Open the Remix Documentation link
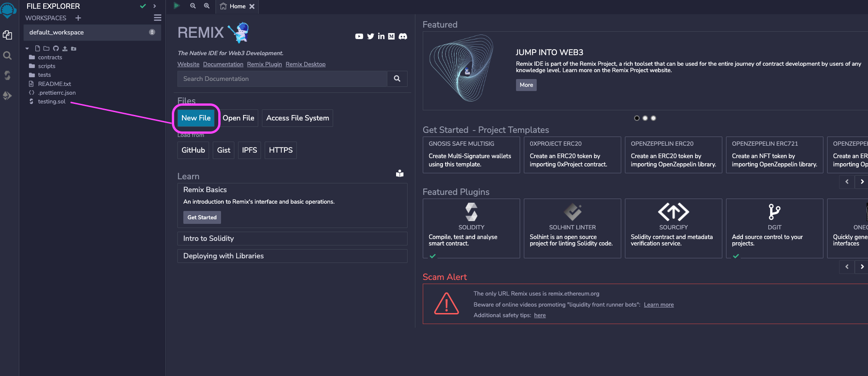 pyautogui.click(x=223, y=64)
